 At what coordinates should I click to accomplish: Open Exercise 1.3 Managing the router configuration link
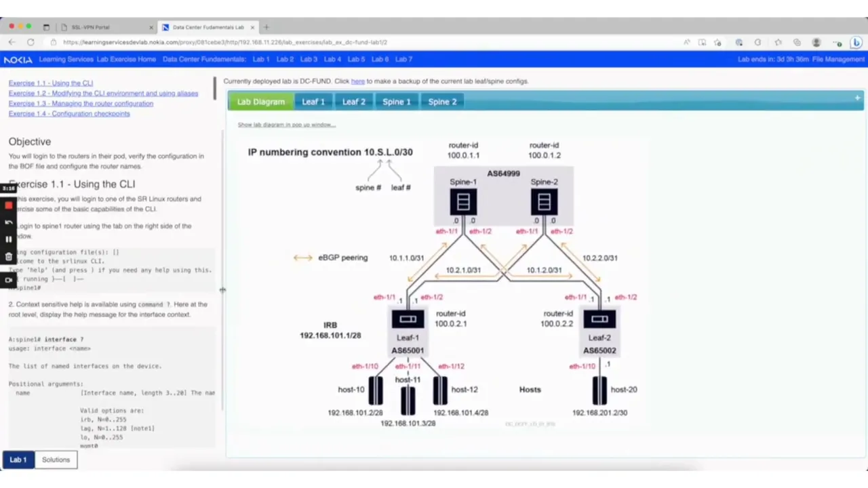pyautogui.click(x=81, y=104)
